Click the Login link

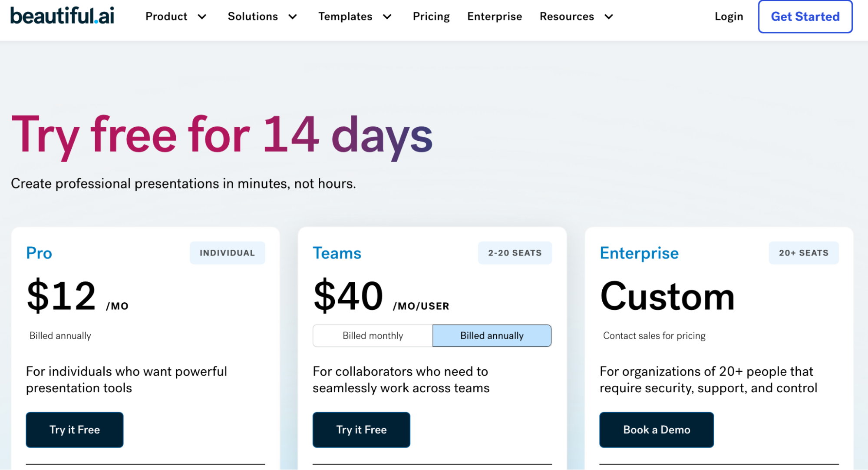[x=729, y=17]
